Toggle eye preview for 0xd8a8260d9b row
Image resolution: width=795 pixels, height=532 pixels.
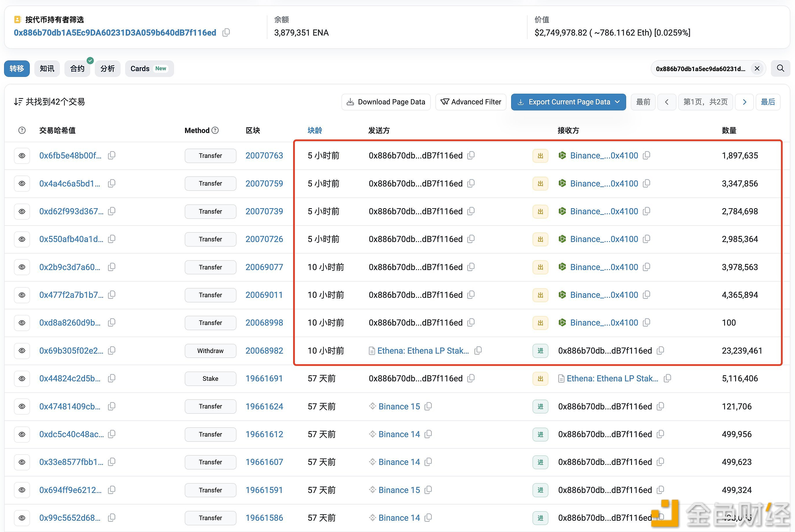click(22, 323)
